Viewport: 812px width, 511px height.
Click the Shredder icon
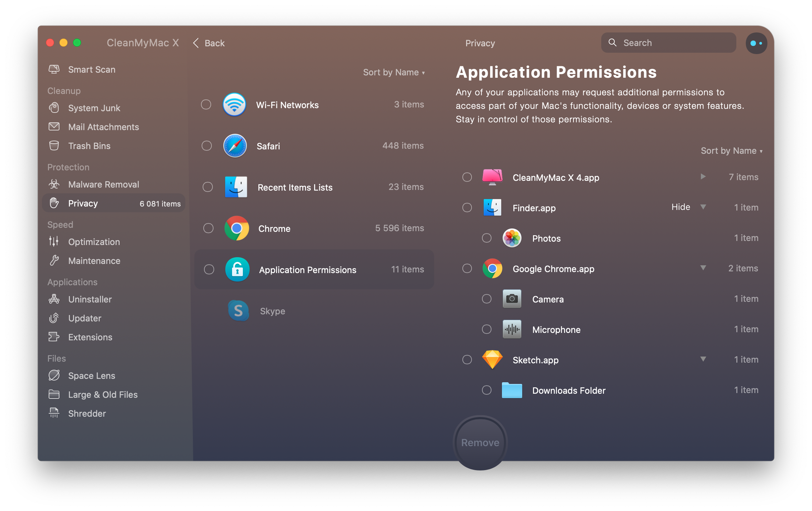click(x=54, y=413)
